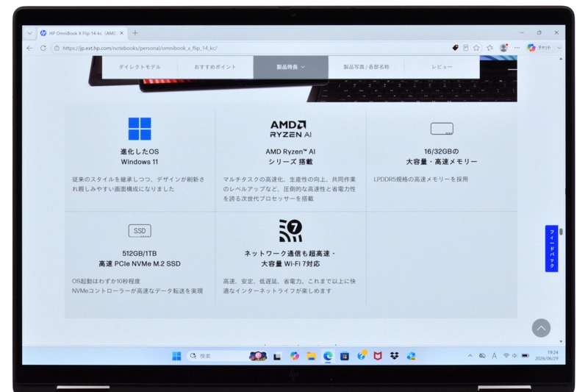Viewport: 588px width, 392px height.
Task: Click the blue フィードバック side button
Action: pyautogui.click(x=551, y=249)
